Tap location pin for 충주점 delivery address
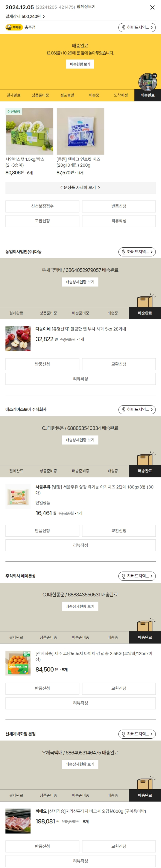This screenshot has width=161, height=868. click(124, 28)
